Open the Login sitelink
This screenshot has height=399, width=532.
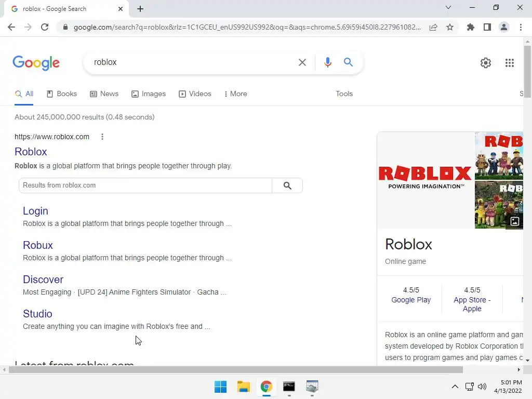35,211
